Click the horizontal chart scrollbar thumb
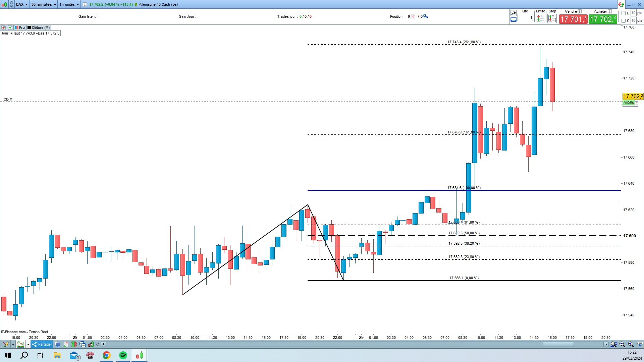This screenshot has width=644, height=362. click(x=558, y=344)
